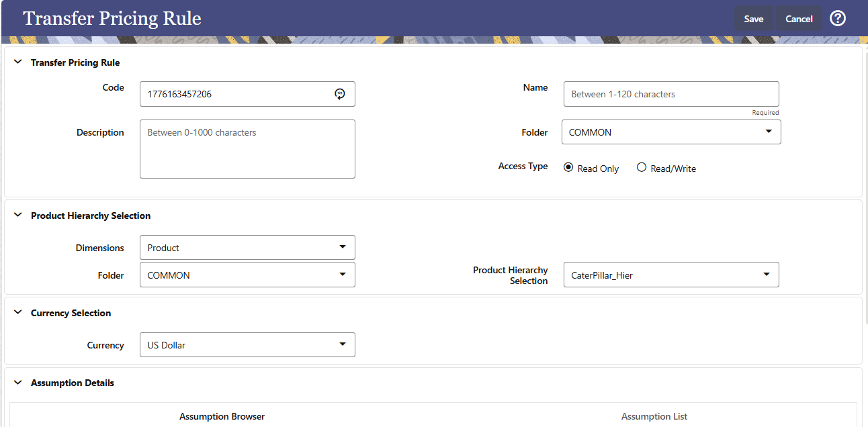
Task: Open the help question mark icon
Action: [838, 18]
